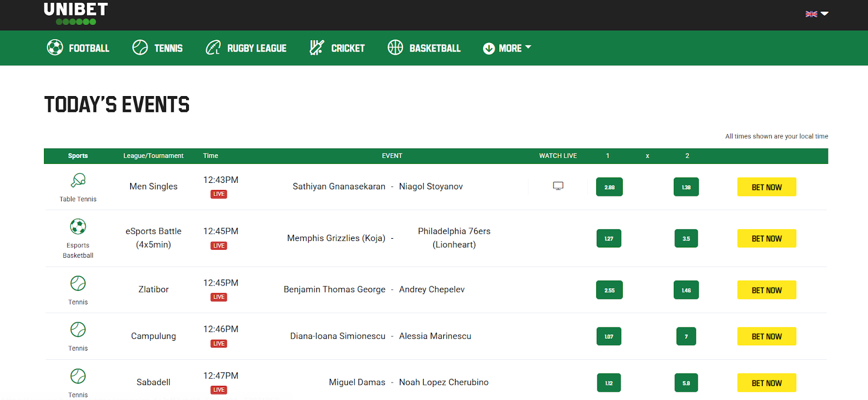
Task: Click the basketball icon in navigation bar
Action: pyautogui.click(x=395, y=48)
